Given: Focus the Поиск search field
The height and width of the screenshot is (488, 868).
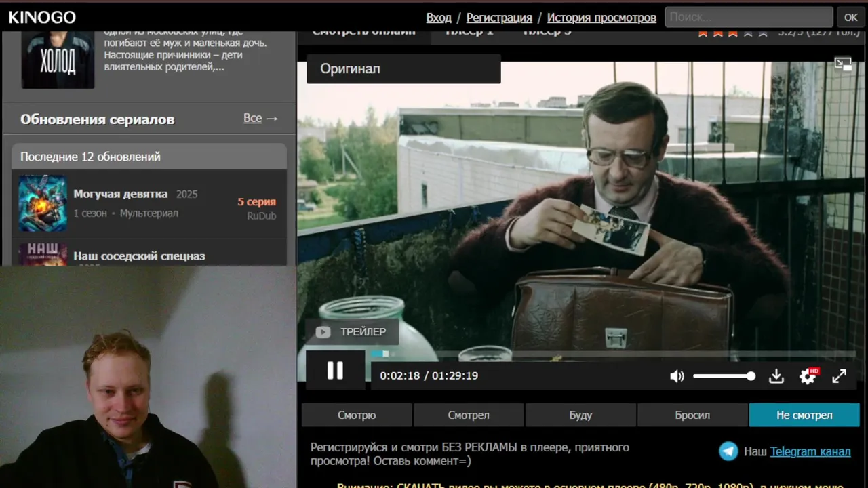Looking at the screenshot, I should pyautogui.click(x=749, y=17).
